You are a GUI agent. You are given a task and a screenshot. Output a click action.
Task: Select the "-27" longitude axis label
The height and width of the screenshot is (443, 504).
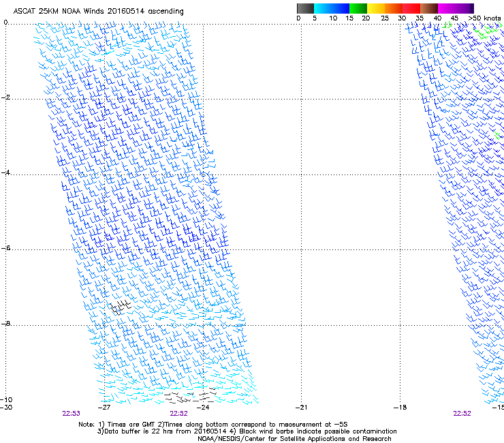[104, 408]
